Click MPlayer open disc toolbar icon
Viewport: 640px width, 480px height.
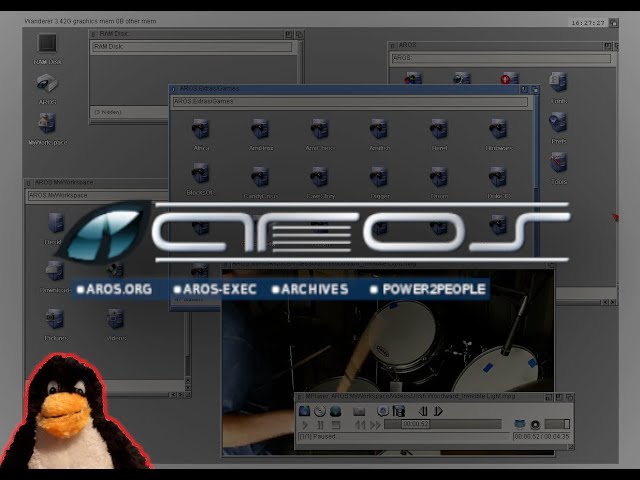(320, 411)
